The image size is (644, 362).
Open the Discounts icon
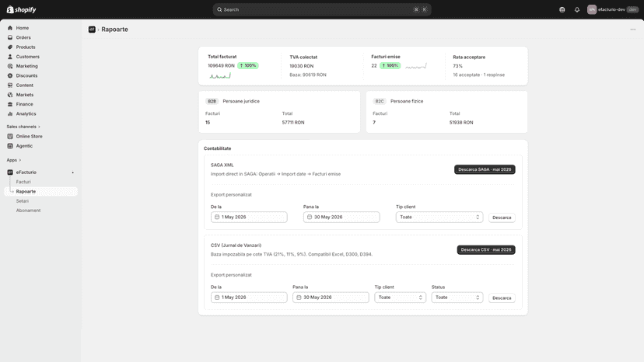click(x=10, y=75)
